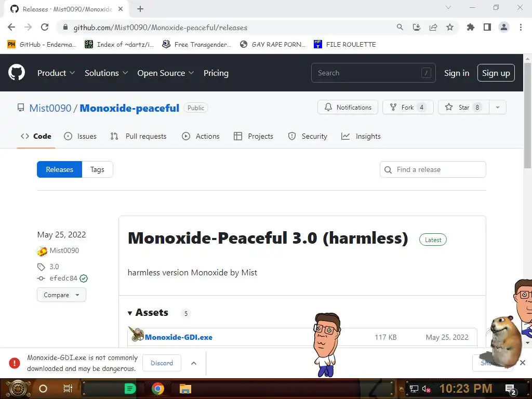532x399 pixels.
Task: Open the Chrome profile avatar icon
Action: tap(504, 27)
